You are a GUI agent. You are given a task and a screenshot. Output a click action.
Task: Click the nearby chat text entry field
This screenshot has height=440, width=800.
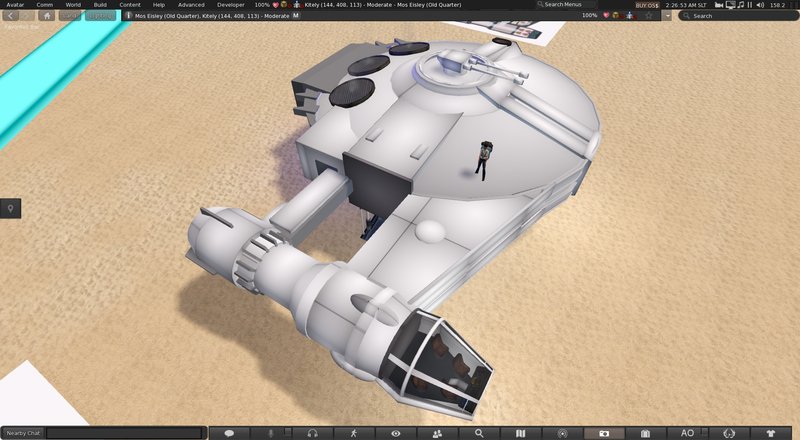point(124,433)
